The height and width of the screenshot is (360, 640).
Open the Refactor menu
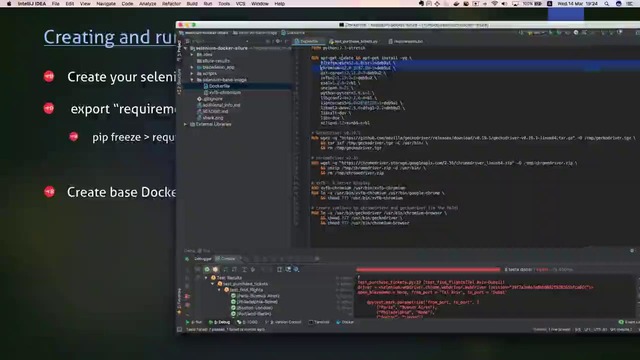click(171, 4)
